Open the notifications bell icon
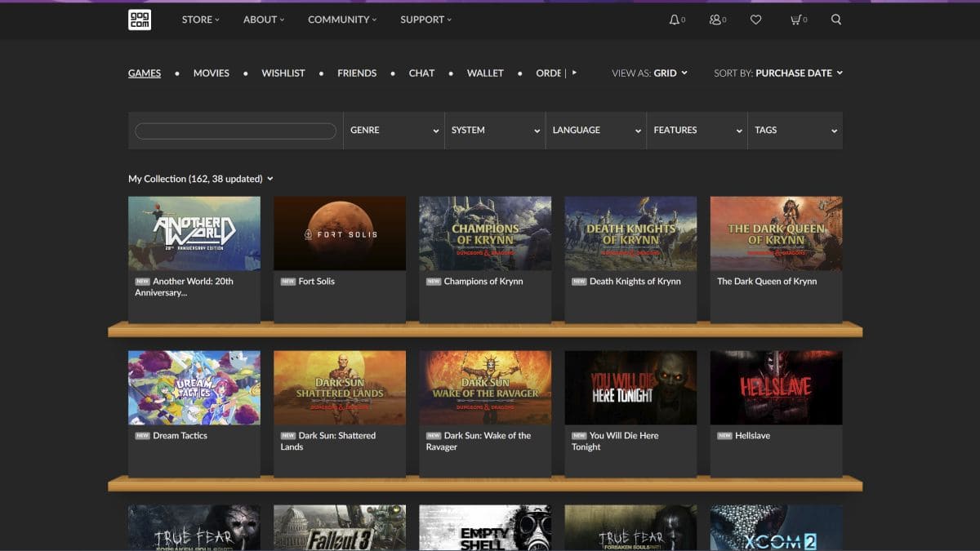 coord(674,19)
